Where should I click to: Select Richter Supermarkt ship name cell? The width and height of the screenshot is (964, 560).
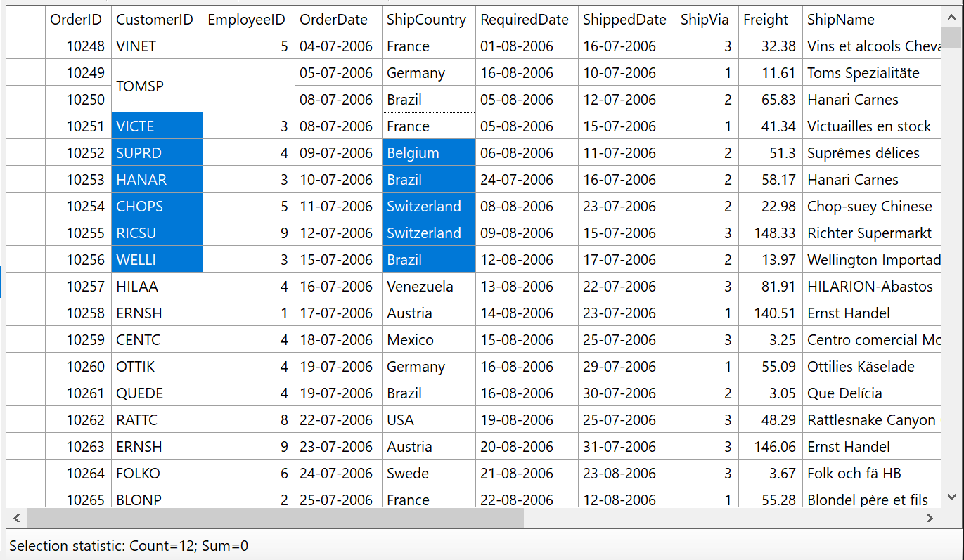coord(872,233)
